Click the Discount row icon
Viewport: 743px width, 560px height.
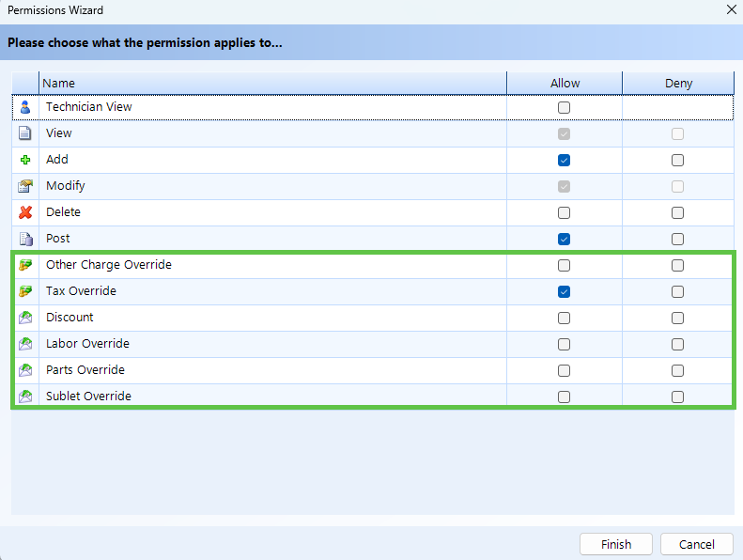point(25,318)
